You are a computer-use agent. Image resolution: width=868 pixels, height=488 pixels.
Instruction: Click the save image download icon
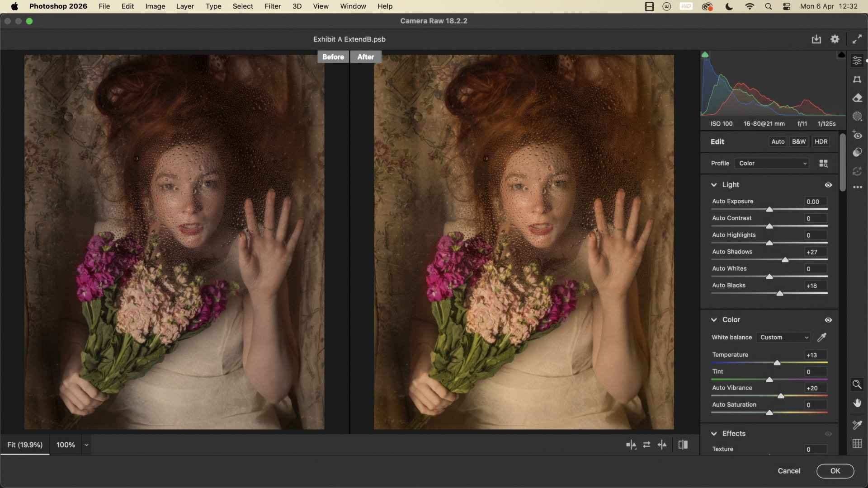[816, 39]
